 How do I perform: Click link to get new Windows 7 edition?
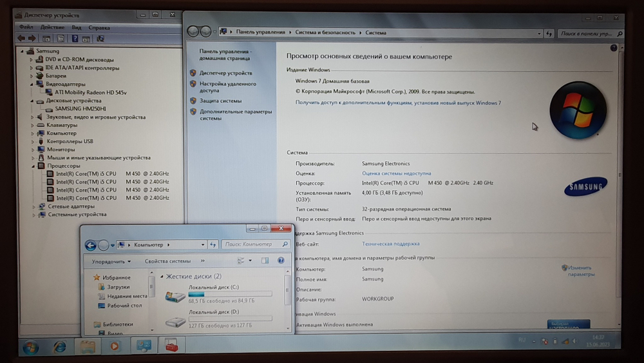click(x=398, y=103)
